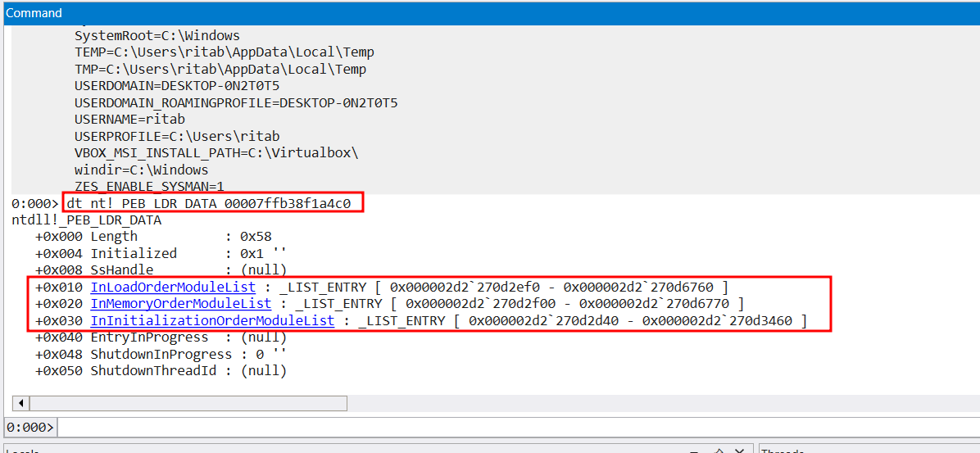Follow the InInitializationOrderModuleList link

point(212,321)
